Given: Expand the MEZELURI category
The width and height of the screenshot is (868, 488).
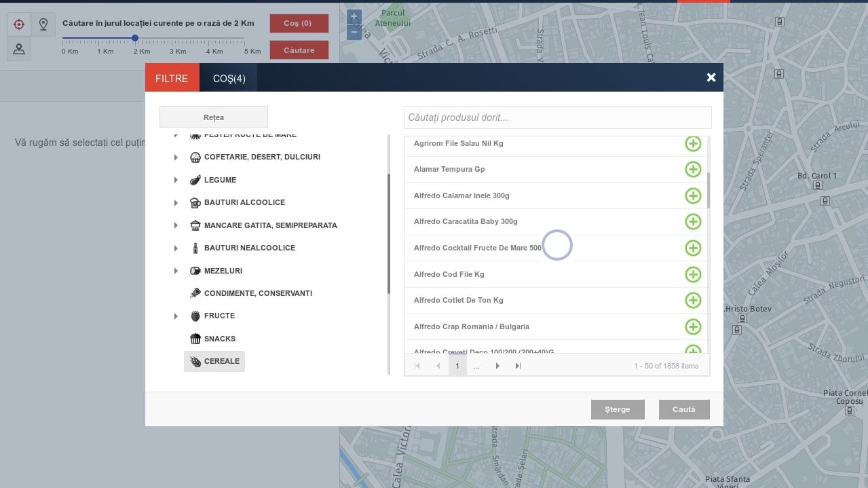Looking at the screenshot, I should click(176, 271).
